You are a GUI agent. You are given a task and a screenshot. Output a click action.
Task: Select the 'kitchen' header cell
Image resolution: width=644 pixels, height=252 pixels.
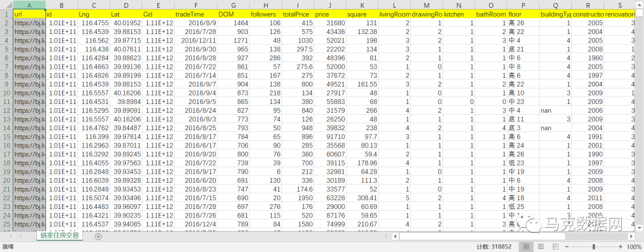pyautogui.click(x=459, y=14)
